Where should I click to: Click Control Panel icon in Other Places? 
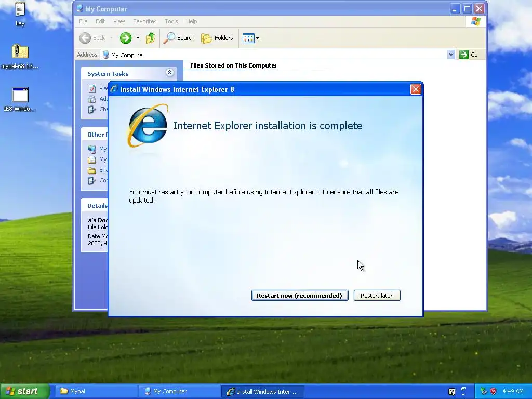(91, 180)
